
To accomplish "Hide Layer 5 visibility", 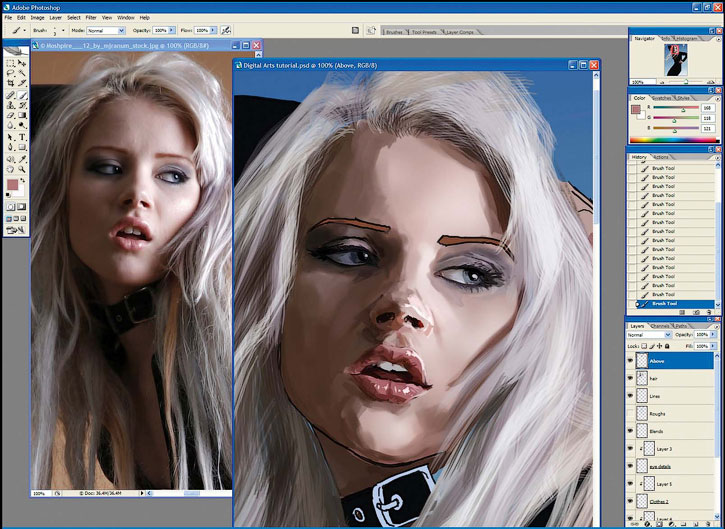I will click(x=631, y=484).
